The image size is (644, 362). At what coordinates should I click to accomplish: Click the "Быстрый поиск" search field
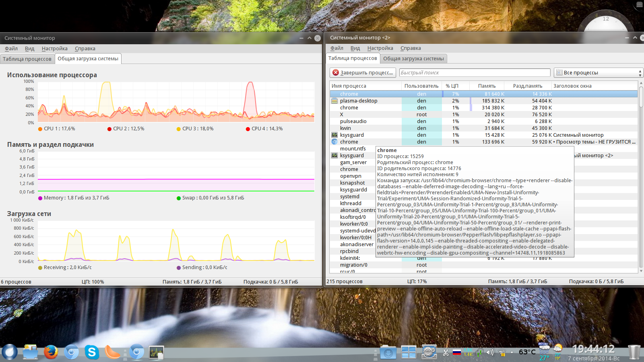coord(474,73)
